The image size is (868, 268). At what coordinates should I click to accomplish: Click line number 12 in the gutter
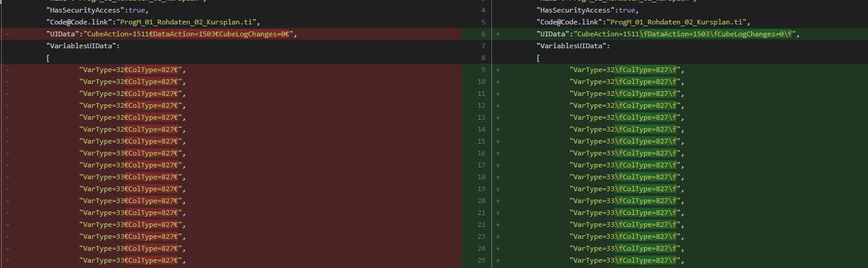coord(481,105)
